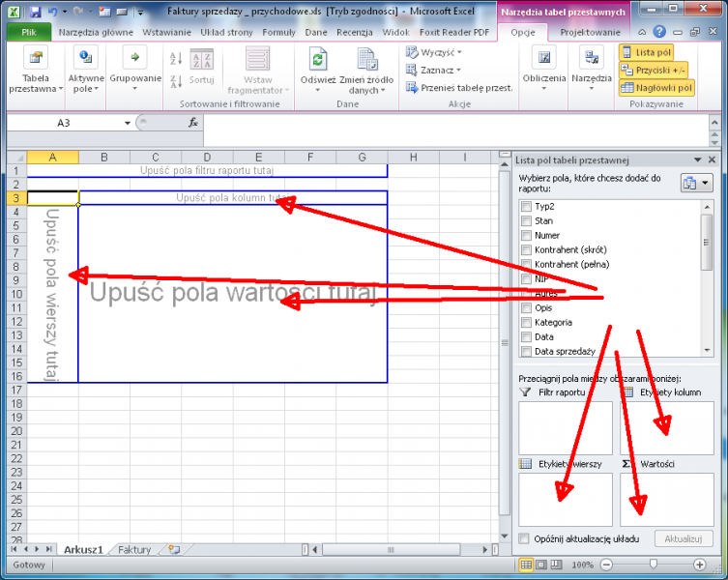Image resolution: width=728 pixels, height=580 pixels.
Task: Open the Faktury sheet tab
Action: click(x=134, y=549)
